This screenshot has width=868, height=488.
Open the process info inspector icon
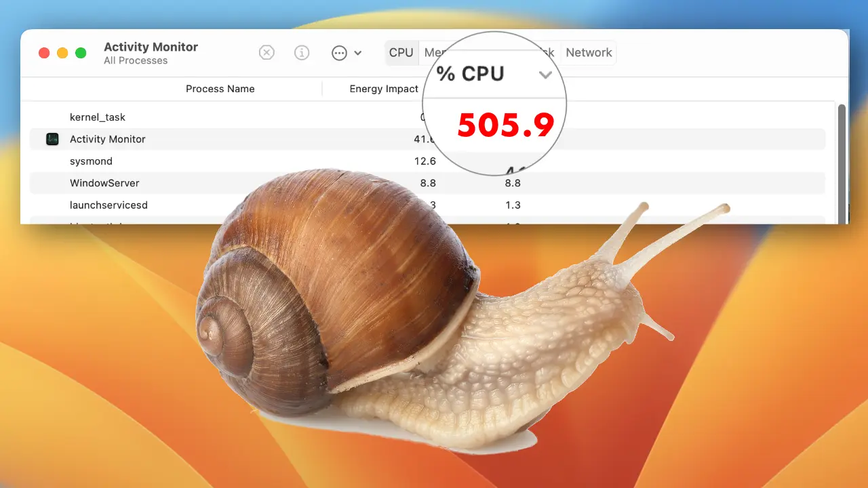tap(302, 53)
